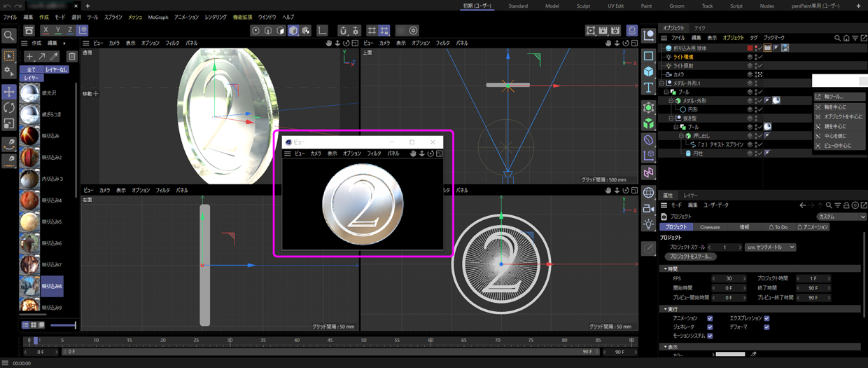
Task: Open the cm センチメートル unit dropdown
Action: click(x=771, y=247)
